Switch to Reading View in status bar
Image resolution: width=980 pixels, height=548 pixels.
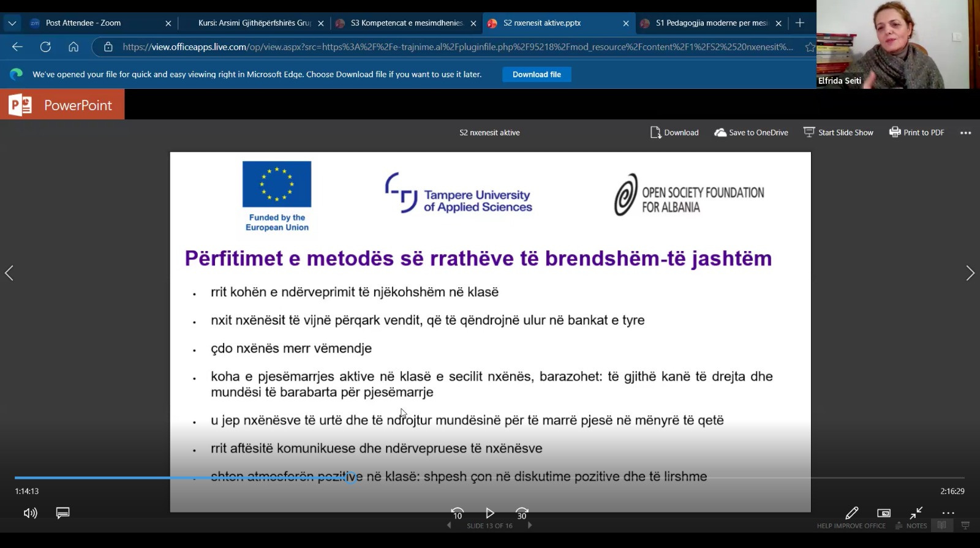[x=942, y=525]
